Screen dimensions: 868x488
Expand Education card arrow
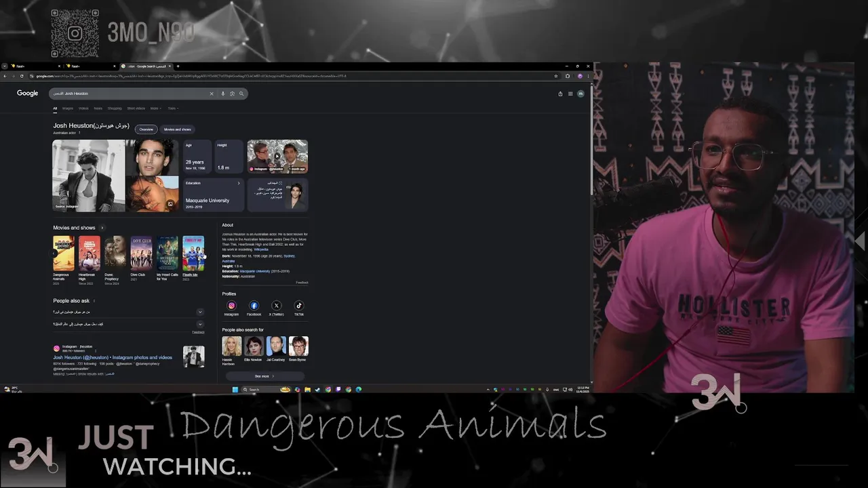[x=238, y=183]
